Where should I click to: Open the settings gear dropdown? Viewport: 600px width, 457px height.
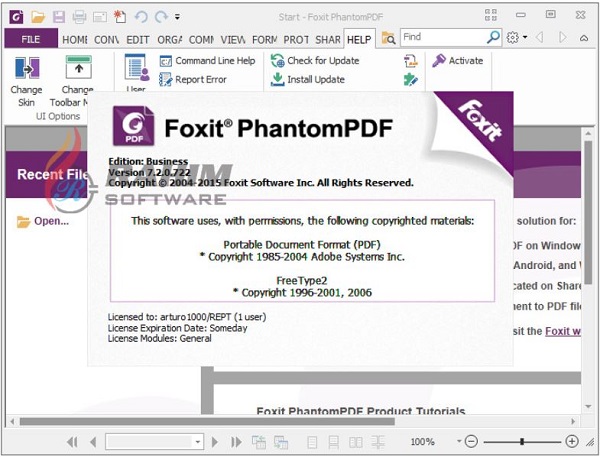pos(517,37)
